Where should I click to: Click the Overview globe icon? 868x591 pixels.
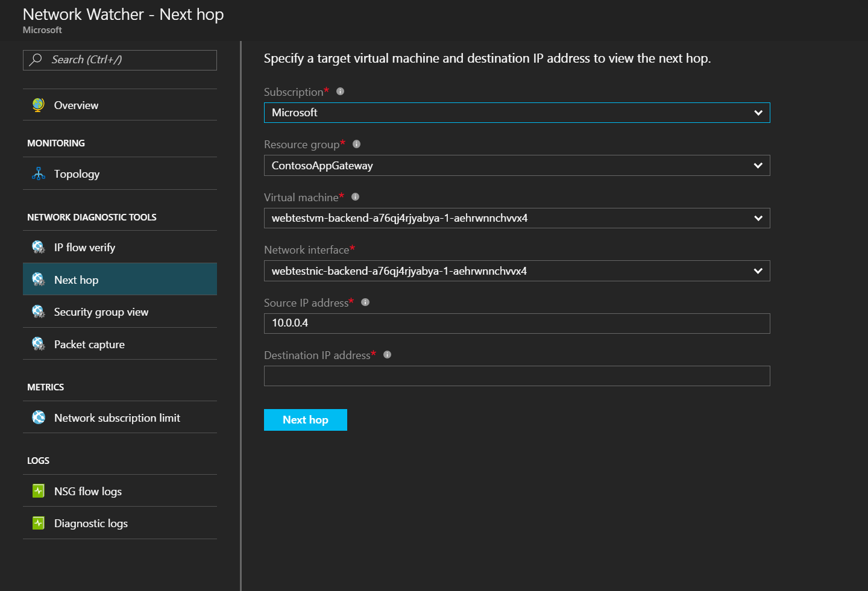tap(39, 105)
